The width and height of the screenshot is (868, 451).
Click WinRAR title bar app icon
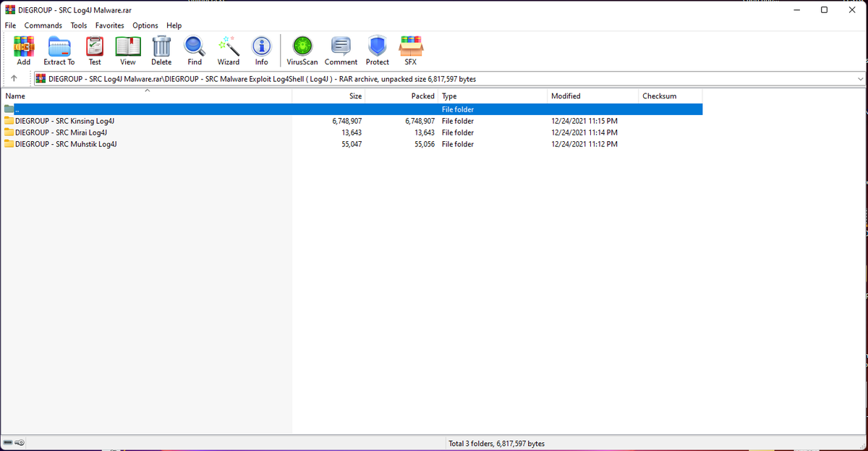[x=10, y=9]
